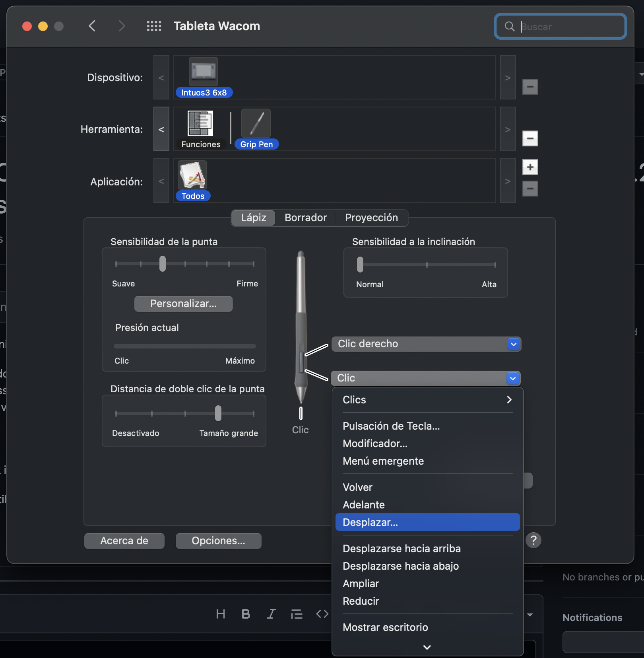Choose Desplazarse hacia arriba from menu
The image size is (644, 658).
(x=427, y=549)
